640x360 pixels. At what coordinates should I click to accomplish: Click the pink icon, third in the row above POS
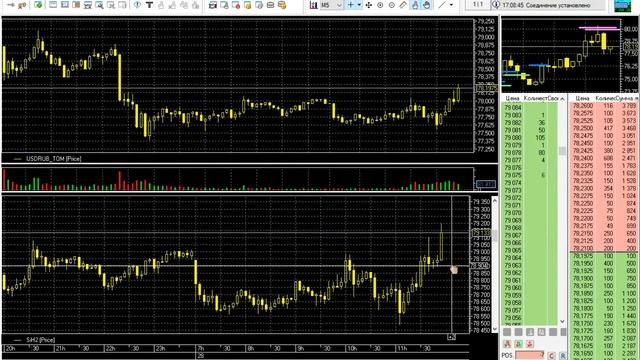(x=530, y=344)
